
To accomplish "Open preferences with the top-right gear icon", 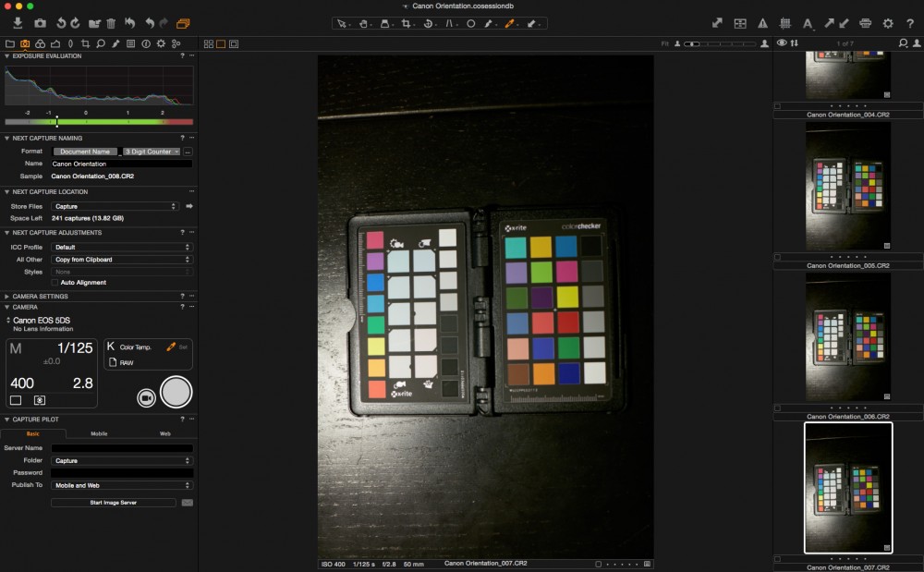I will point(888,23).
